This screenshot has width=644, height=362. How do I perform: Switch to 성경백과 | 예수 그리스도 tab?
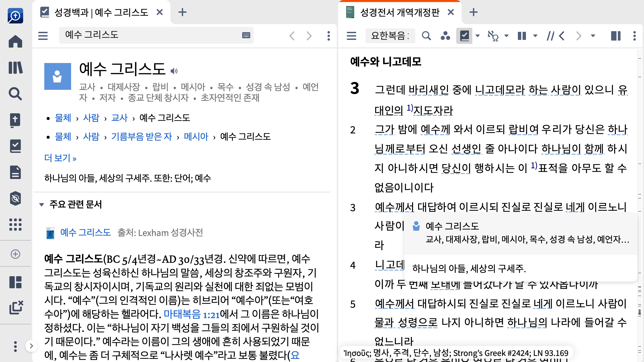101,12
